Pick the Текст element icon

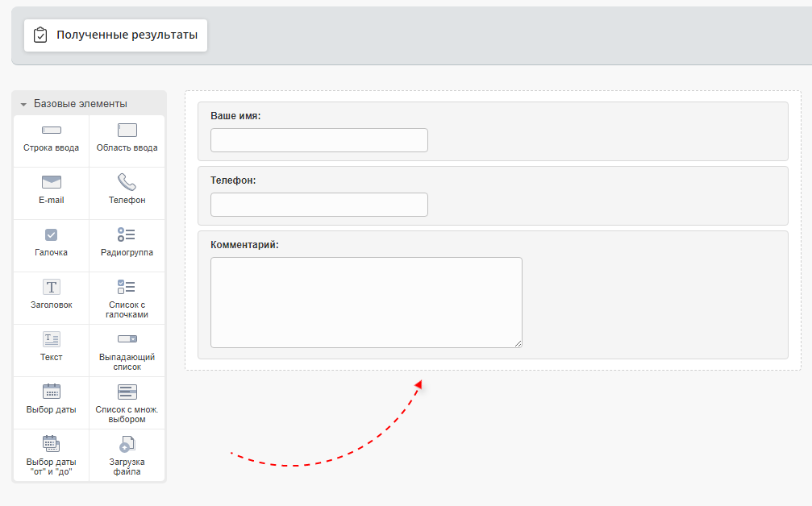pos(52,339)
